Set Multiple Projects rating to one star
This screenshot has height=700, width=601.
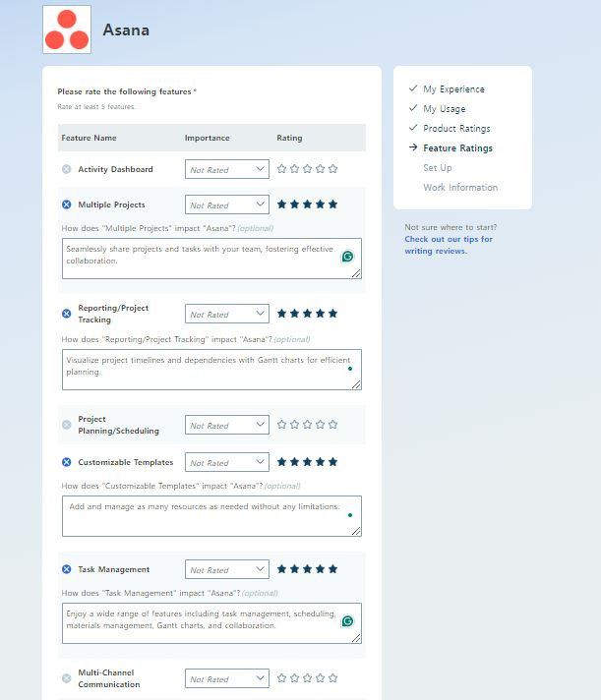[x=281, y=204]
